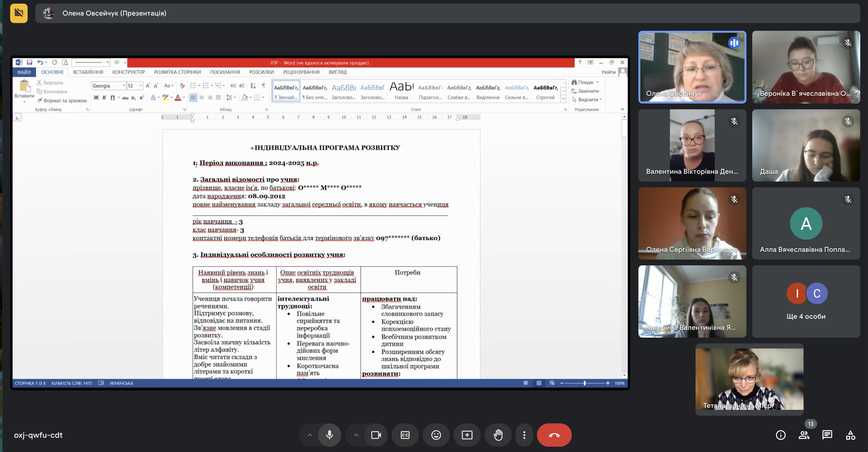Select Тетяна Іванівна Мієр video tile
Screen dimensions: 868x452
(x=749, y=379)
